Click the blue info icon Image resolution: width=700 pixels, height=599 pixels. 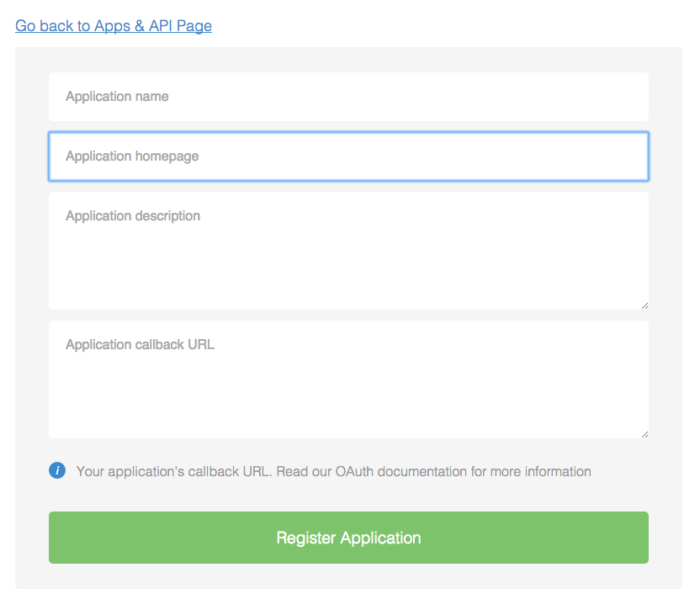point(57,470)
